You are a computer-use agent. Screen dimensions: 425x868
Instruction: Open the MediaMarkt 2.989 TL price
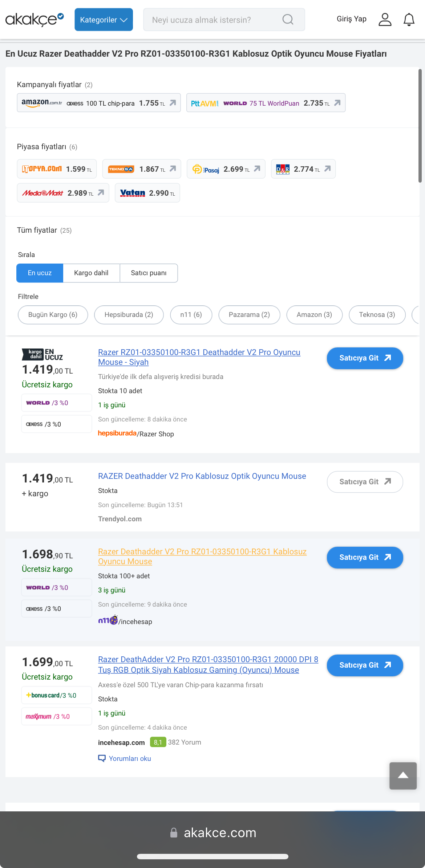tap(63, 193)
